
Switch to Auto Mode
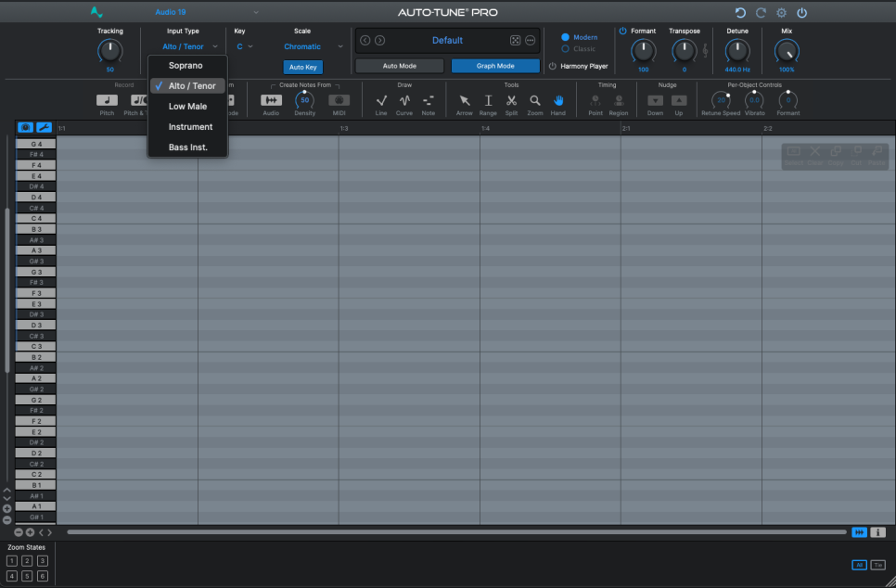coord(400,66)
